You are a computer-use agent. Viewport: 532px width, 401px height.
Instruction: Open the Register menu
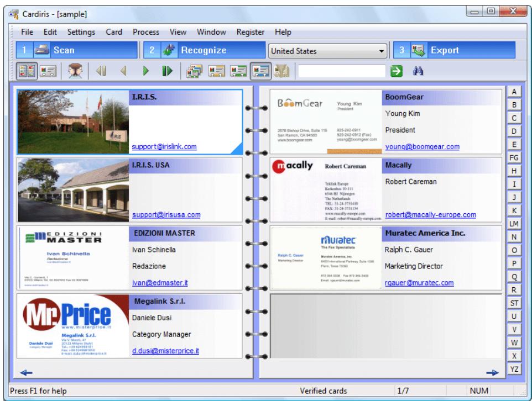(x=251, y=32)
